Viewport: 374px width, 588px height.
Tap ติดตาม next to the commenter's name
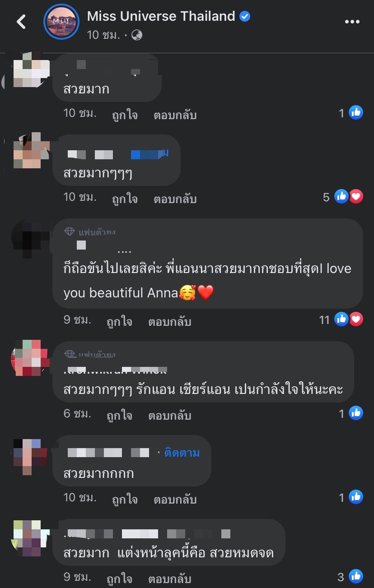(182, 453)
